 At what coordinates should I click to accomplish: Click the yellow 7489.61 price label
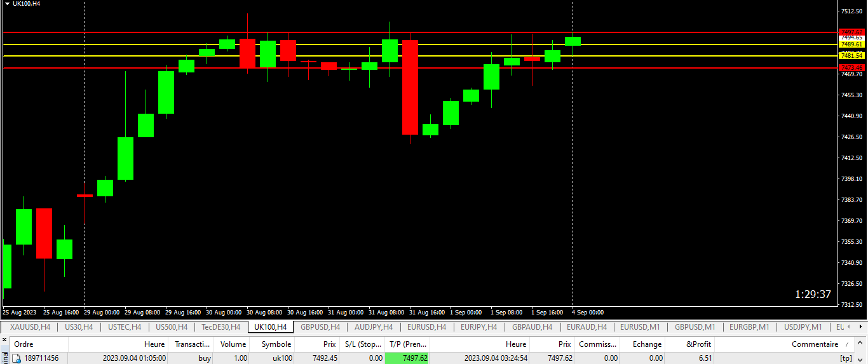click(x=851, y=44)
